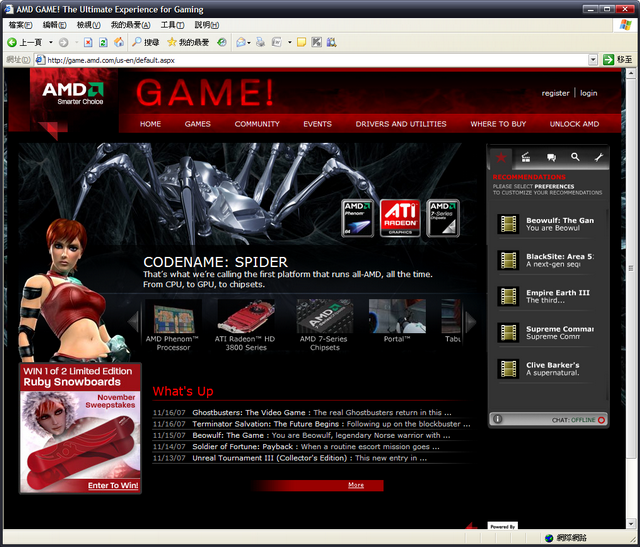
Task: Click the Edit page toolbar icon
Action: coord(277,42)
